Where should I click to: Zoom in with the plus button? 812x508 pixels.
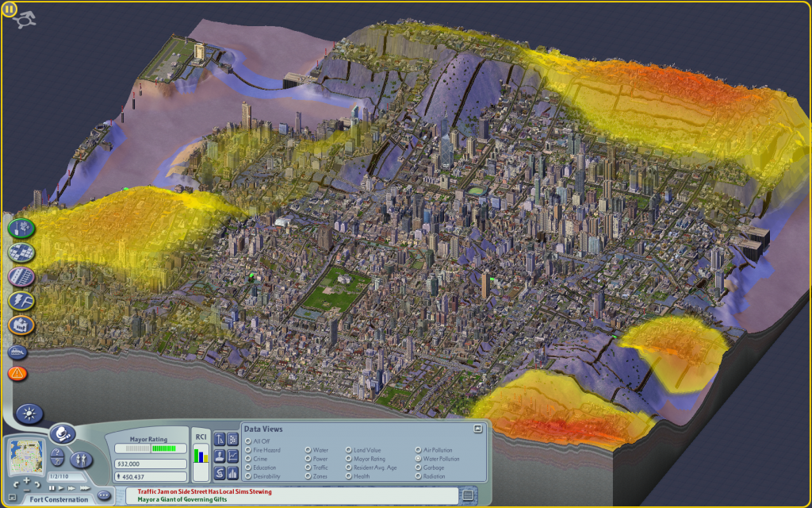pyautogui.click(x=26, y=480)
